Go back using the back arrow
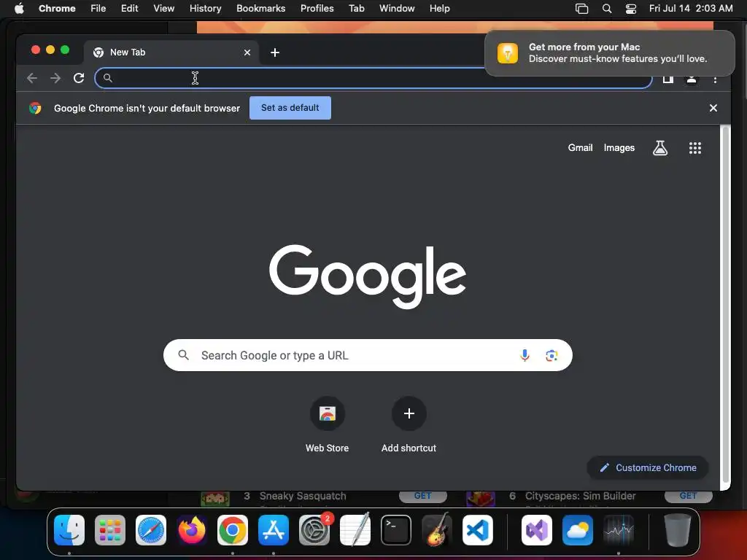Screen dimensions: 747x560 click(x=32, y=78)
